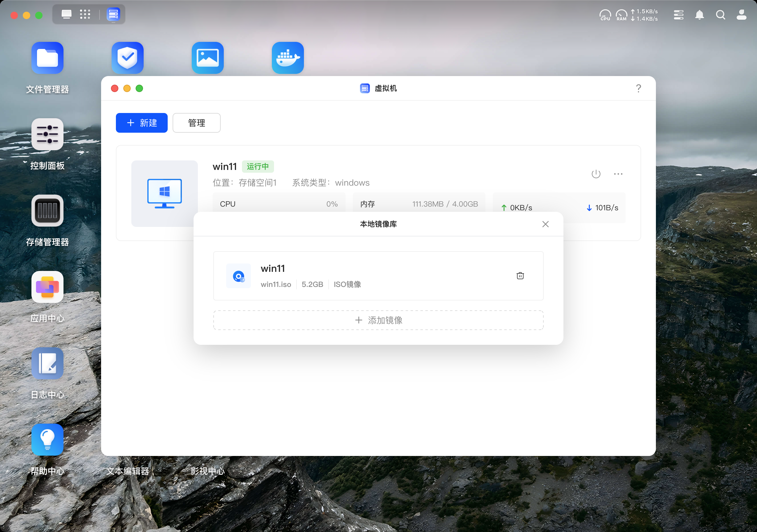The height and width of the screenshot is (532, 757).
Task: Open the 应用中心 app icon
Action: click(x=47, y=287)
